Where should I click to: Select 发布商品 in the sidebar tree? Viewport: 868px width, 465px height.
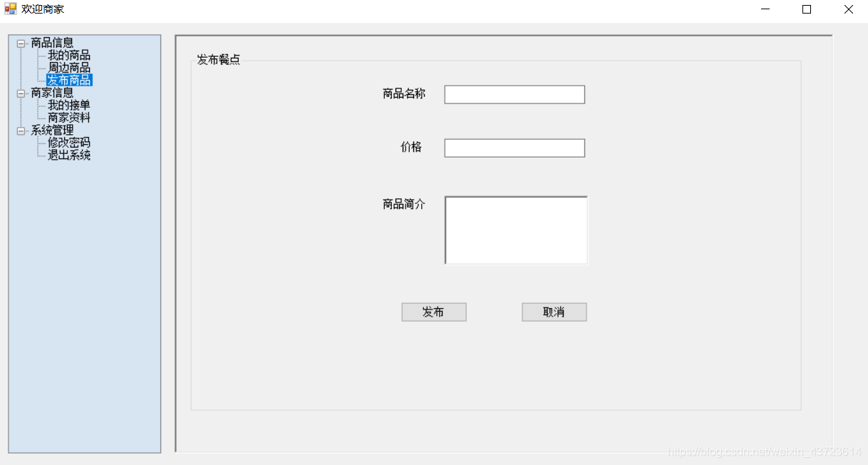pos(68,80)
